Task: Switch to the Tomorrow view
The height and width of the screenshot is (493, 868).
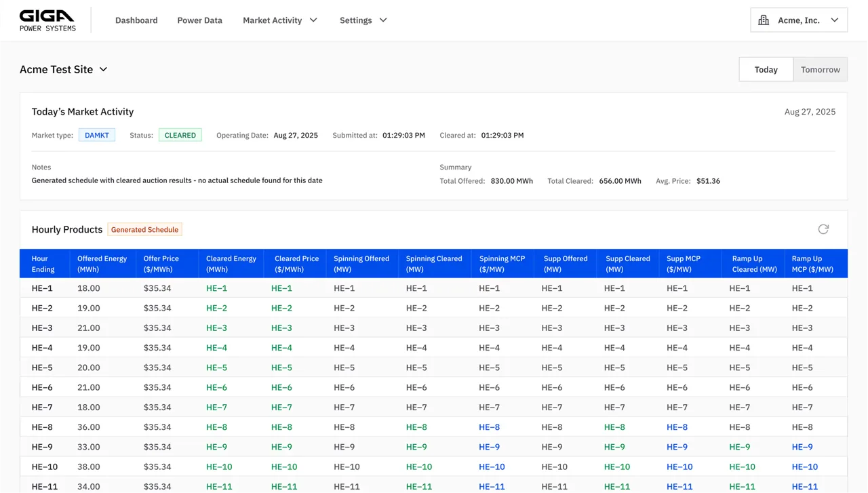Action: 821,69
